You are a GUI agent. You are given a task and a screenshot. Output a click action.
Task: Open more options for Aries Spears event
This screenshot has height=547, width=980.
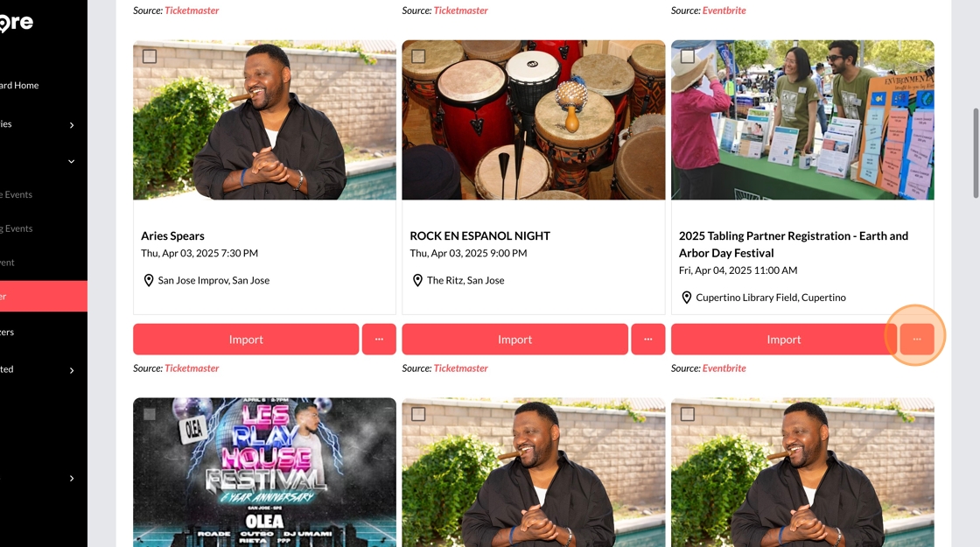coord(379,339)
